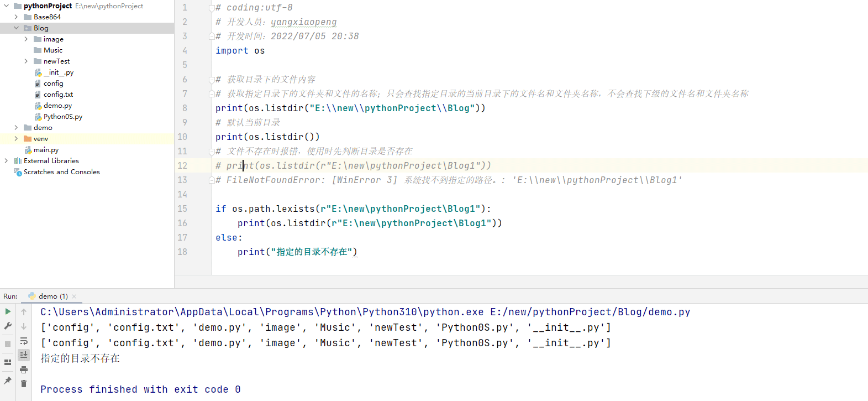The height and width of the screenshot is (401, 868).
Task: Click the FileNotFoundError comment on line 13
Action: [449, 180]
